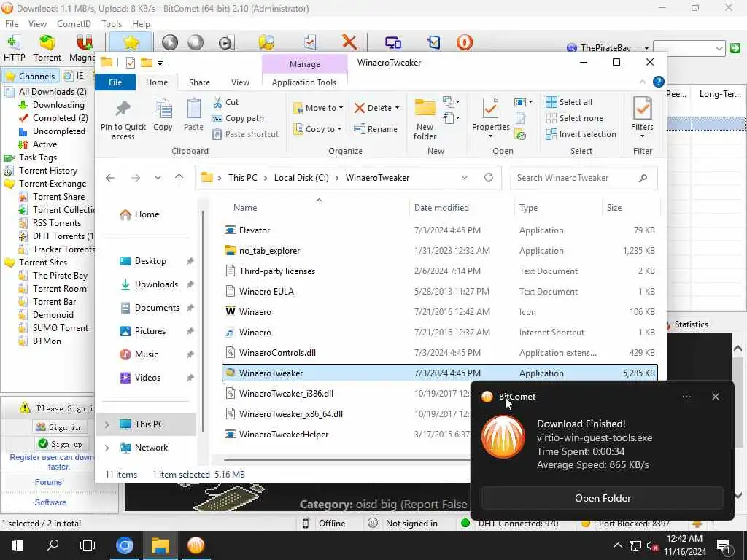Expand the Network tree node
This screenshot has height=560, width=747.
pos(107,448)
